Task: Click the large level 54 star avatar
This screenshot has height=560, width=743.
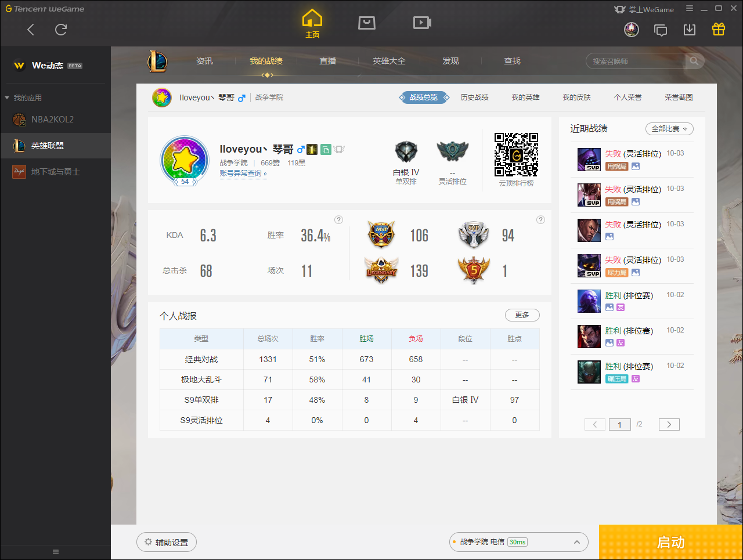Action: click(x=185, y=160)
